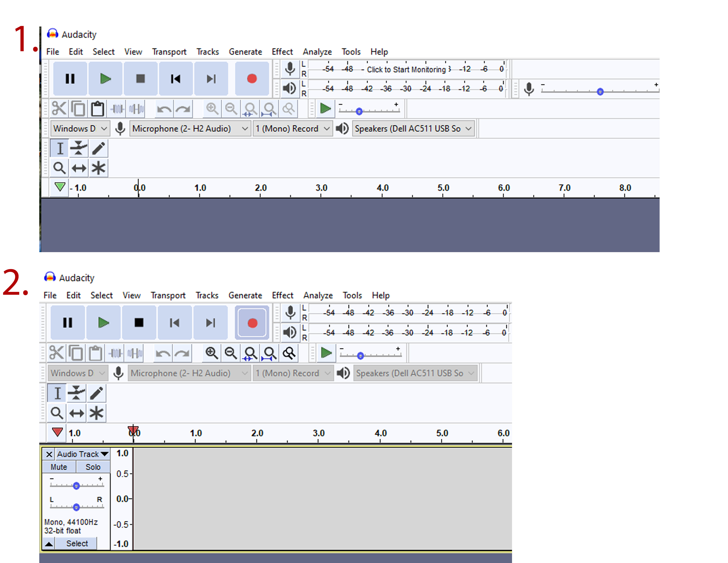Open the Audio Track dropdown menu
This screenshot has width=728, height=563.
tap(83, 454)
